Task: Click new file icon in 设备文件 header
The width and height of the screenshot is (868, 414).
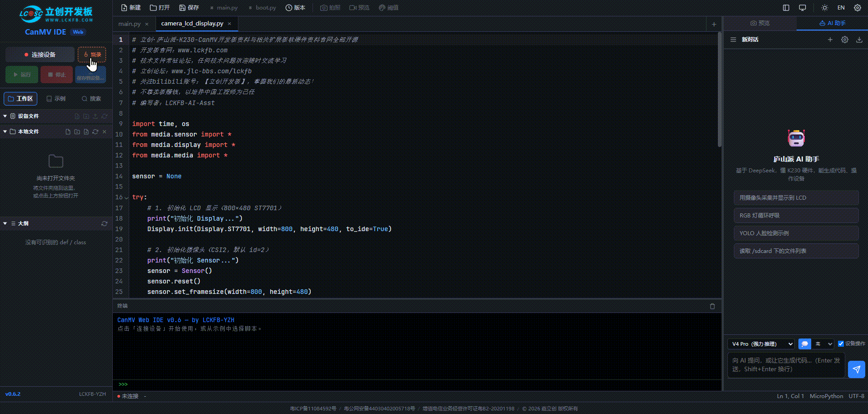Action: click(x=77, y=116)
